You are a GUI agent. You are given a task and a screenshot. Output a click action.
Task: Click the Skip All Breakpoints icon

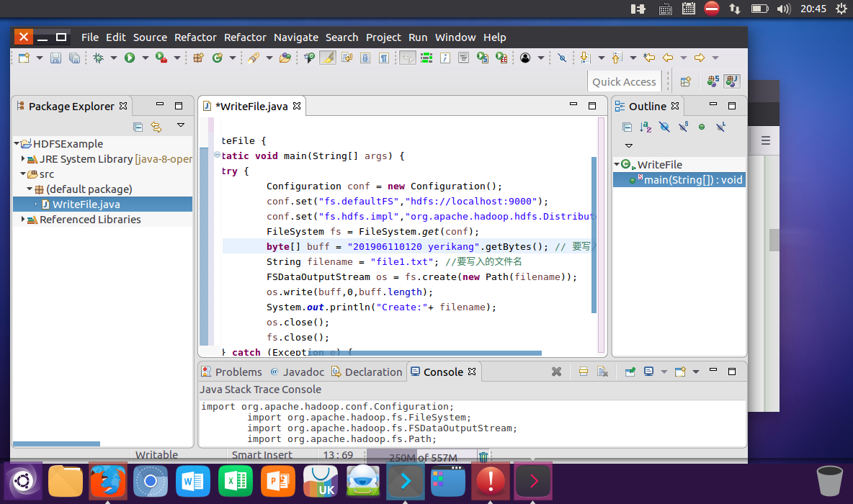coord(562,58)
